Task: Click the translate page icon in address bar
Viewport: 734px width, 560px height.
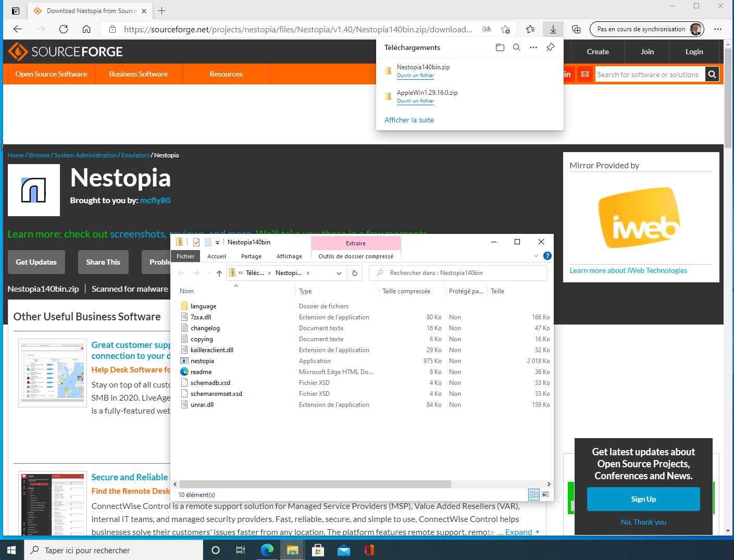Action: coord(487,29)
